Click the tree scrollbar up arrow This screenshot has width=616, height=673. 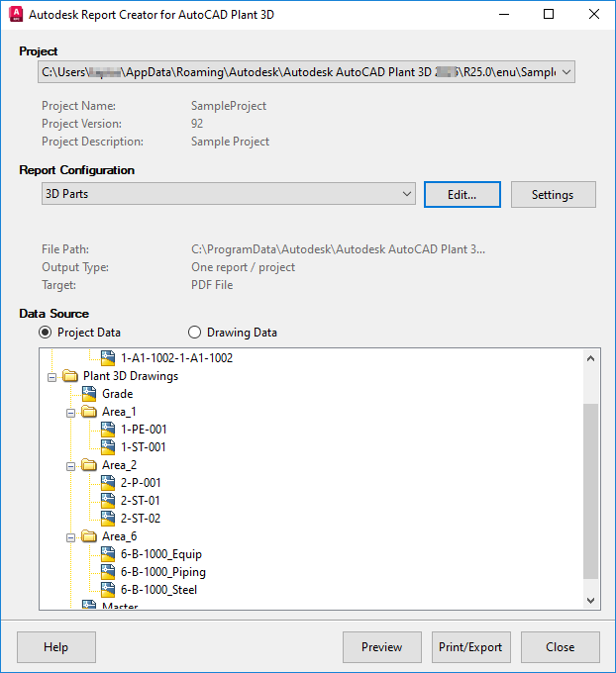[590, 358]
